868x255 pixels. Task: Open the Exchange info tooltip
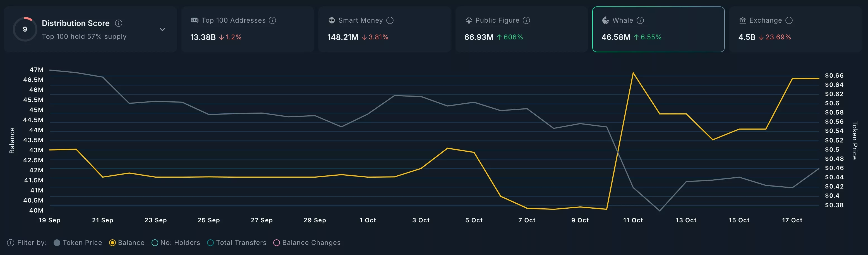pyautogui.click(x=789, y=20)
